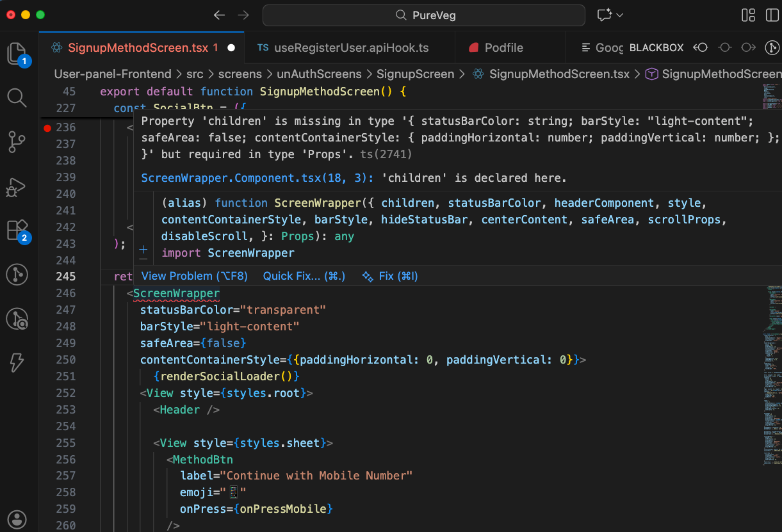782x532 pixels.
Task: Open next change (circle arrow-right) icon
Action: 748,47
